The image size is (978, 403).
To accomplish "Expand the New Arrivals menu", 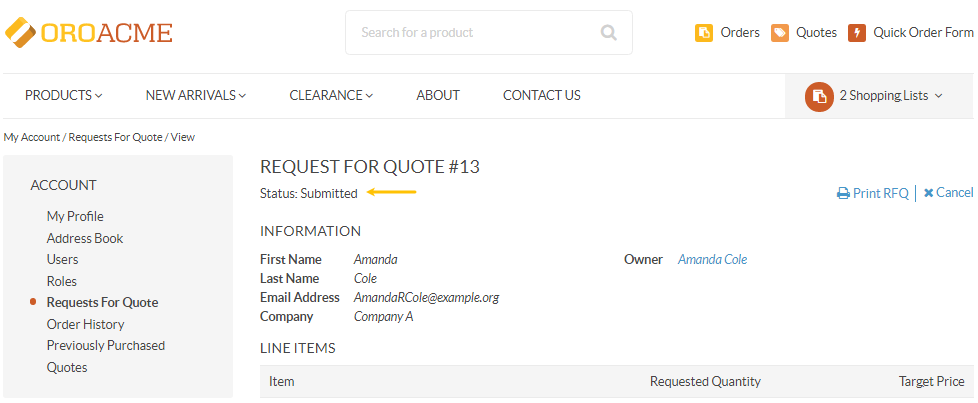I will pos(196,95).
